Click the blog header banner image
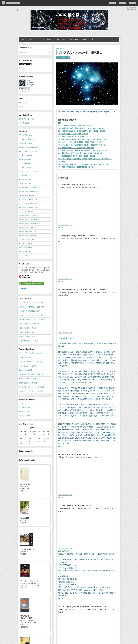 pos(69,20)
